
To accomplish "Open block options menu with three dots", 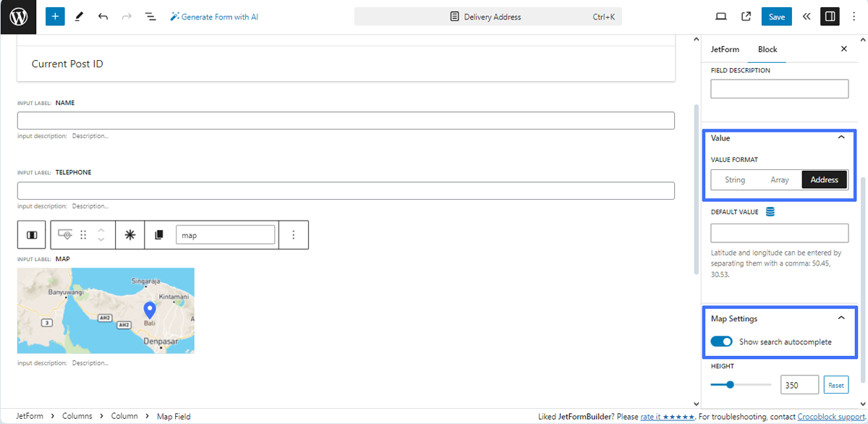I will click(x=294, y=234).
